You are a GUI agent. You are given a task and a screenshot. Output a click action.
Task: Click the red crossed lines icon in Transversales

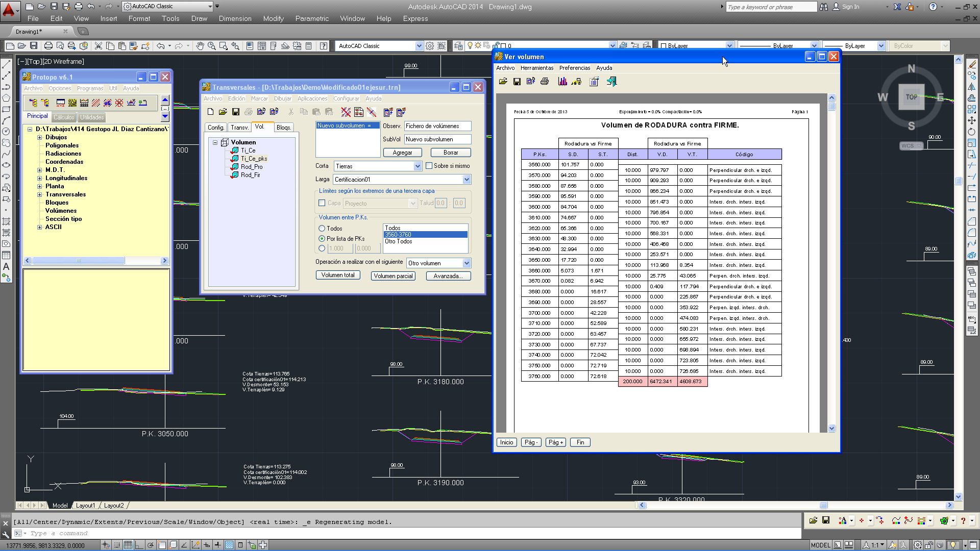(x=346, y=112)
